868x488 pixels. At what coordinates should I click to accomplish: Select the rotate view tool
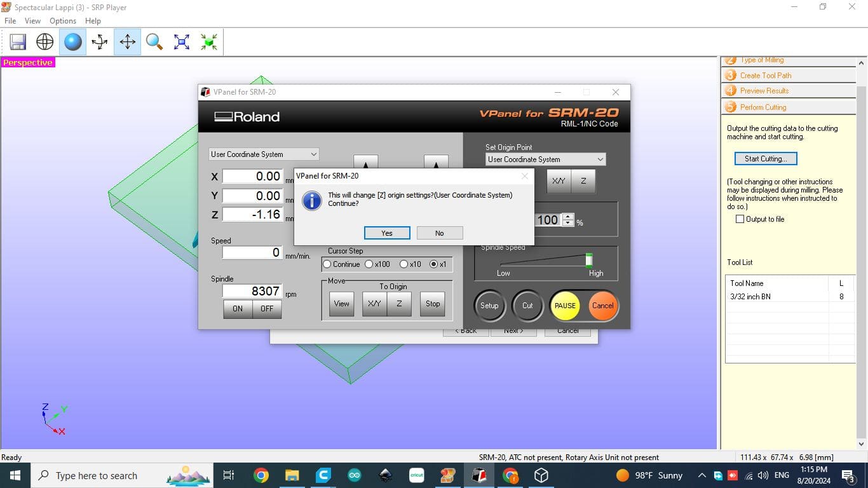[100, 43]
